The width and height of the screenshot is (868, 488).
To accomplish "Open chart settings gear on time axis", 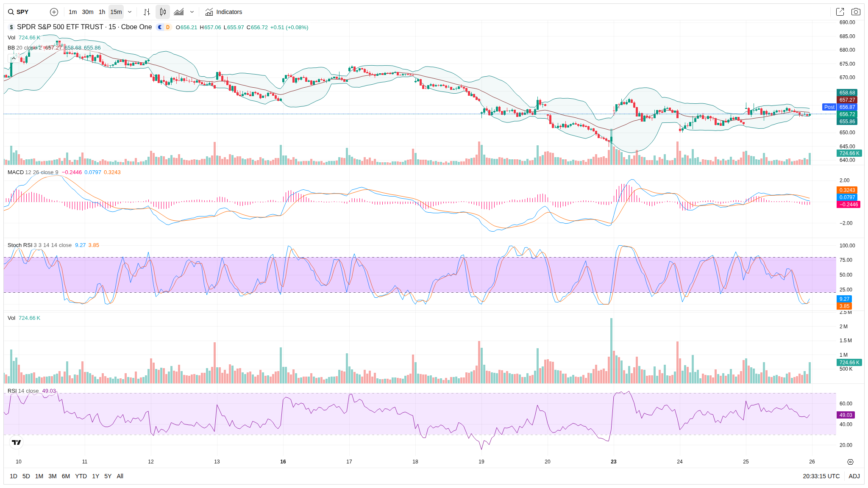I will (x=850, y=462).
